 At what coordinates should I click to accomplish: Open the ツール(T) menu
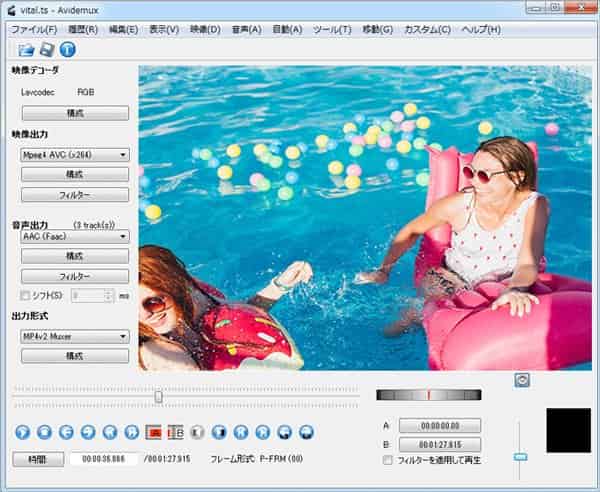pos(332,29)
